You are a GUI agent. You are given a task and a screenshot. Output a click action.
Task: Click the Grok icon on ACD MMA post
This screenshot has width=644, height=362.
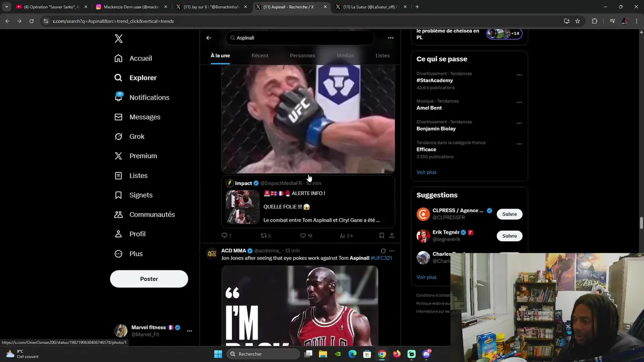coord(383,251)
